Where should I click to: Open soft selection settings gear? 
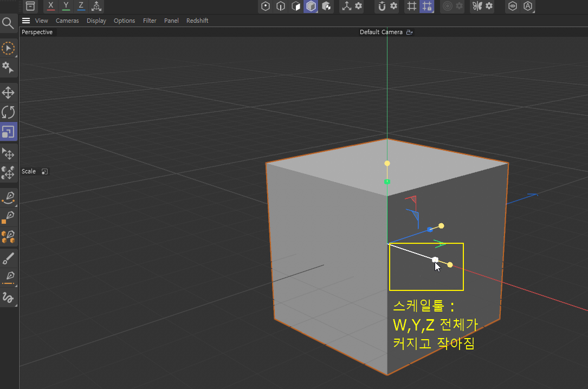460,6
